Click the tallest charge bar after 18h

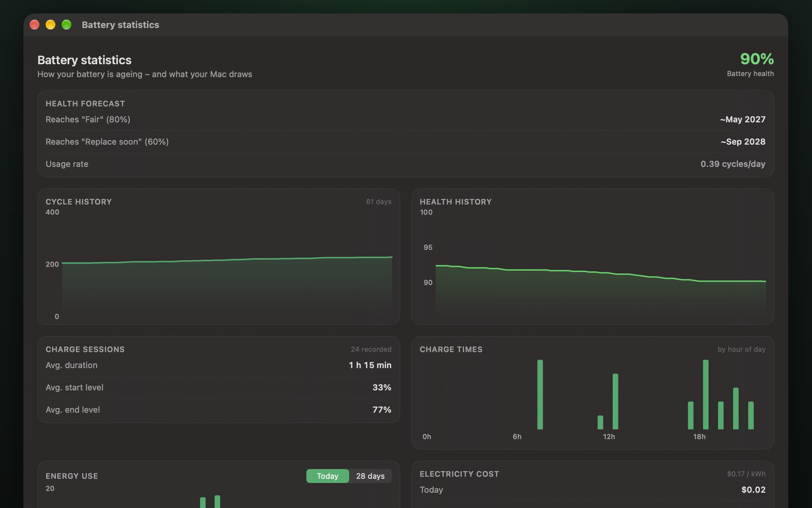[x=706, y=395]
